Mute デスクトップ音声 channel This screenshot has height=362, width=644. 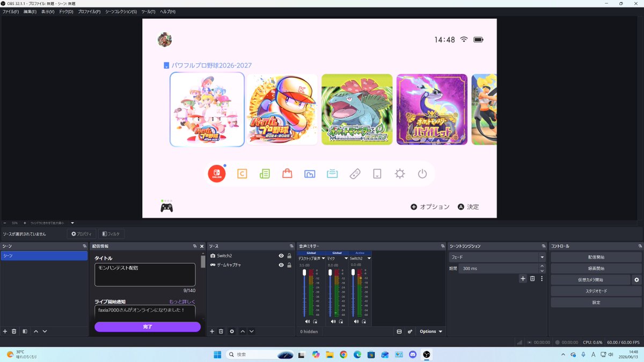[308, 322]
